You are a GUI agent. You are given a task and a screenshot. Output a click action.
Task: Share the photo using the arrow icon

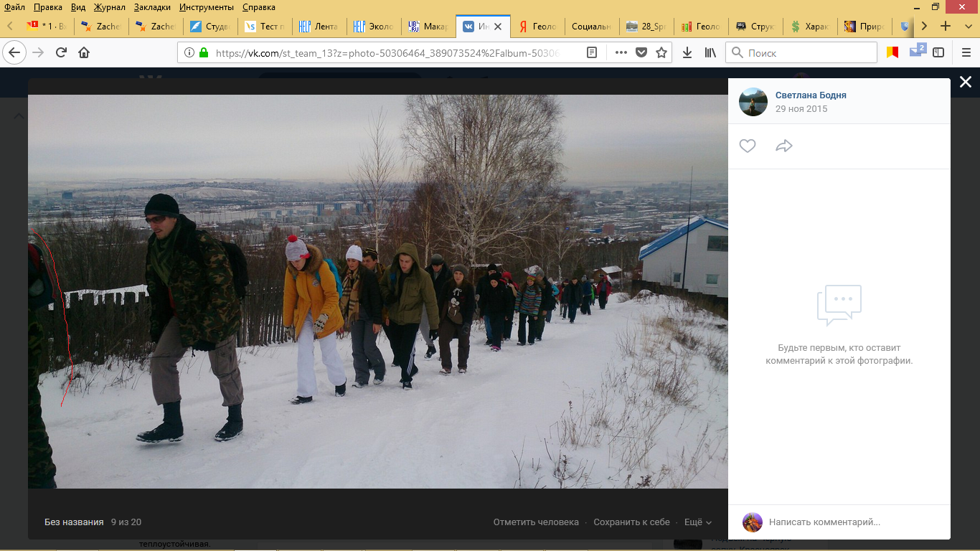(784, 146)
